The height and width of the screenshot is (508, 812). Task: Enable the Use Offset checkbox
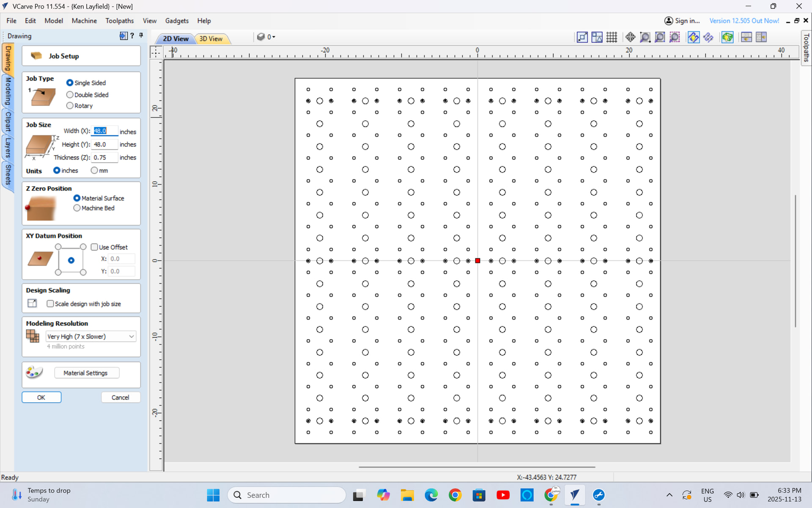coord(95,247)
